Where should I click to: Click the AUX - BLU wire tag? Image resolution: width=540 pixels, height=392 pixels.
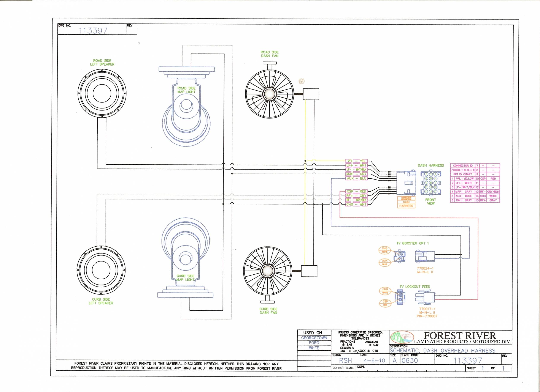click(x=356, y=178)
